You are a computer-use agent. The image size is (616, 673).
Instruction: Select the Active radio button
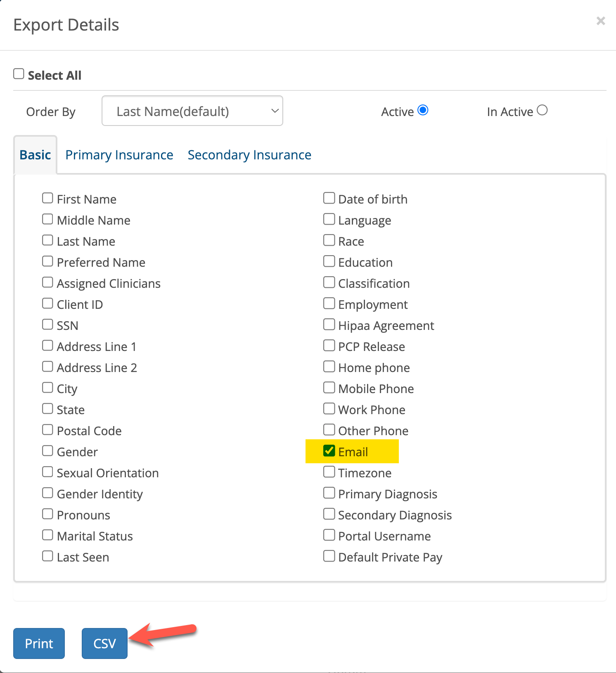pyautogui.click(x=423, y=110)
